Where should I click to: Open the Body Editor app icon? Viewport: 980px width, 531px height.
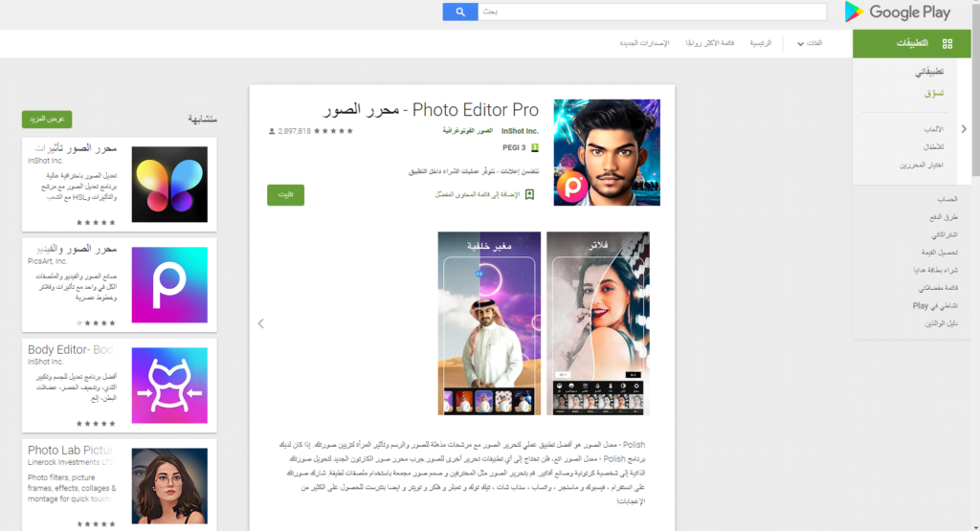[169, 386]
